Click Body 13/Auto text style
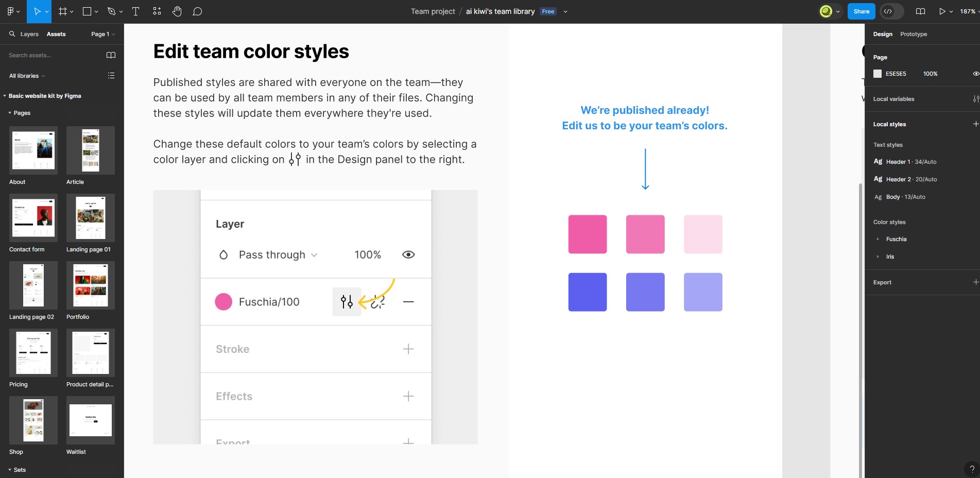 (x=900, y=197)
